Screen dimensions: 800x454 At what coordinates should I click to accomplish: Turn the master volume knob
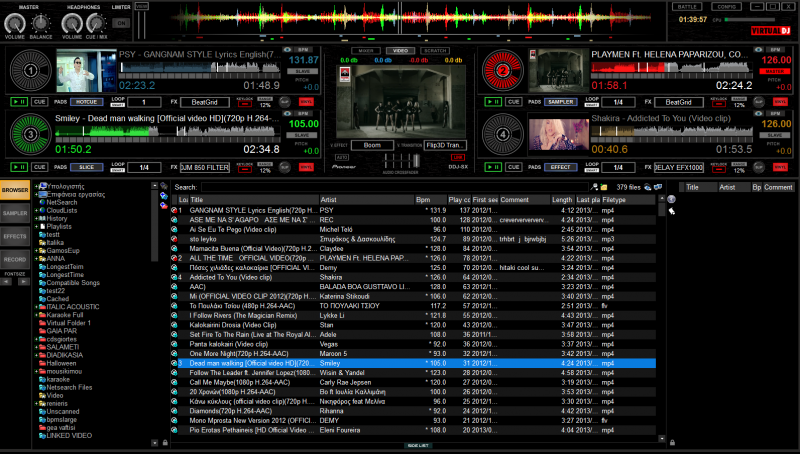[14, 23]
